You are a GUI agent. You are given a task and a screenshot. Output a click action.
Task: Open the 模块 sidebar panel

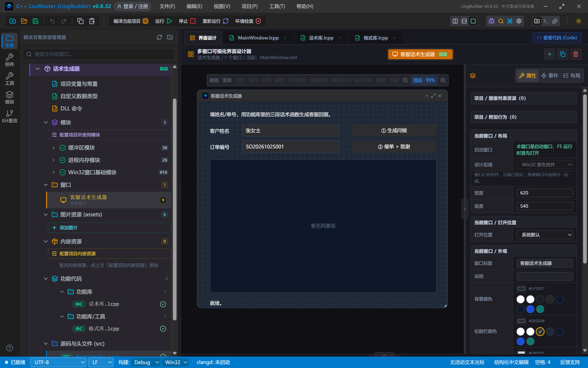pyautogui.click(x=9, y=97)
